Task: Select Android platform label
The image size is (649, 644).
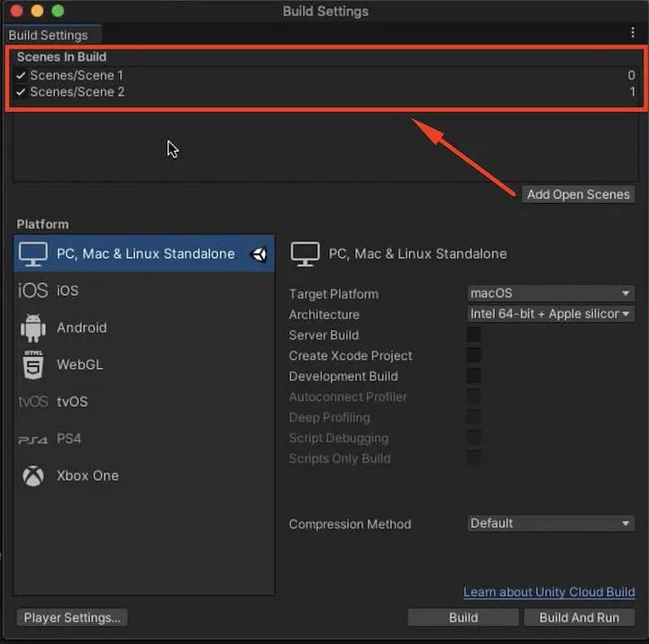Action: pyautogui.click(x=82, y=327)
